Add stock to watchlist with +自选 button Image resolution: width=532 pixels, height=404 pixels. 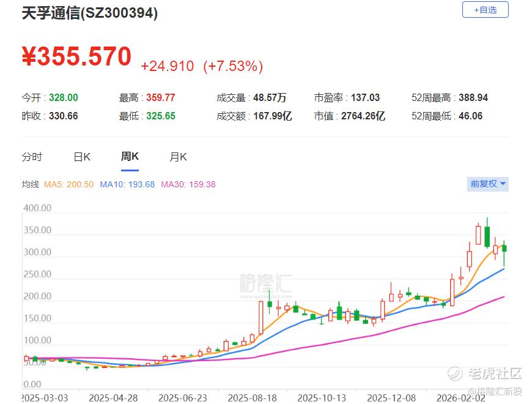point(485,10)
